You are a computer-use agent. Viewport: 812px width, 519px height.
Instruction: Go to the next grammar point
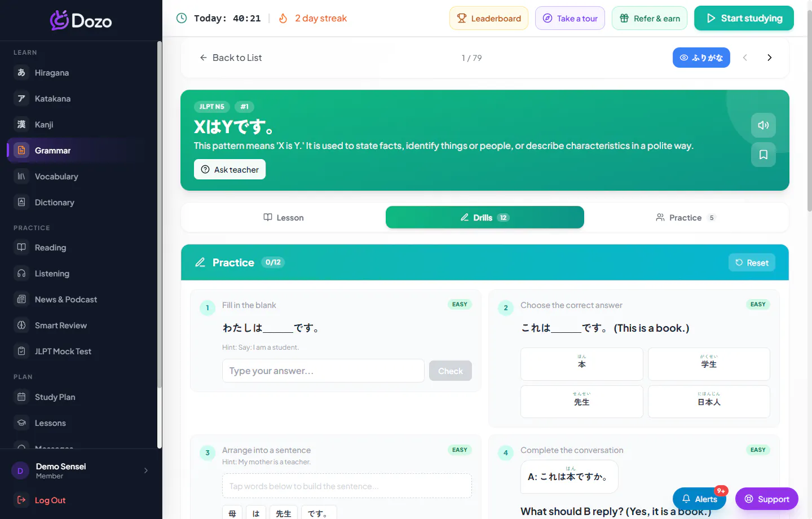tap(770, 58)
